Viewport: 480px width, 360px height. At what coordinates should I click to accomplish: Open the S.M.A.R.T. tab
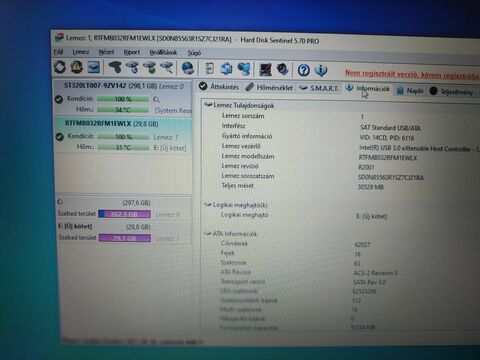[x=318, y=88]
